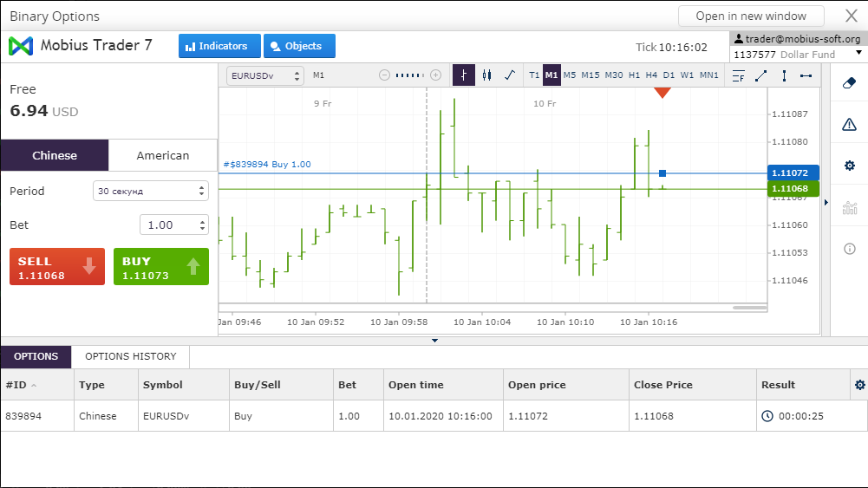The width and height of the screenshot is (868, 488).
Task: Select the bar chart type icon
Action: (x=464, y=75)
